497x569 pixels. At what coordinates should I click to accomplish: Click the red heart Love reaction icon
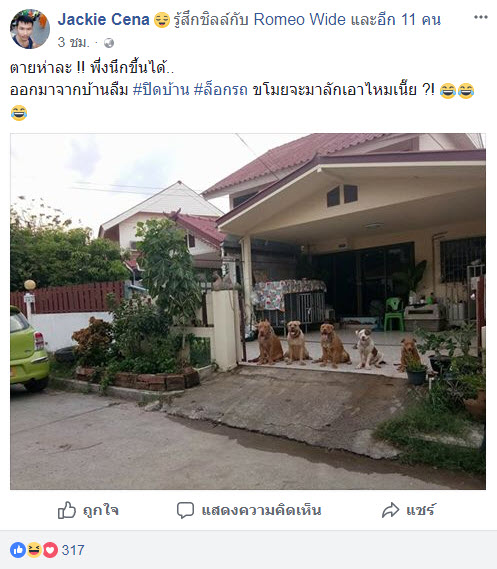click(50, 550)
